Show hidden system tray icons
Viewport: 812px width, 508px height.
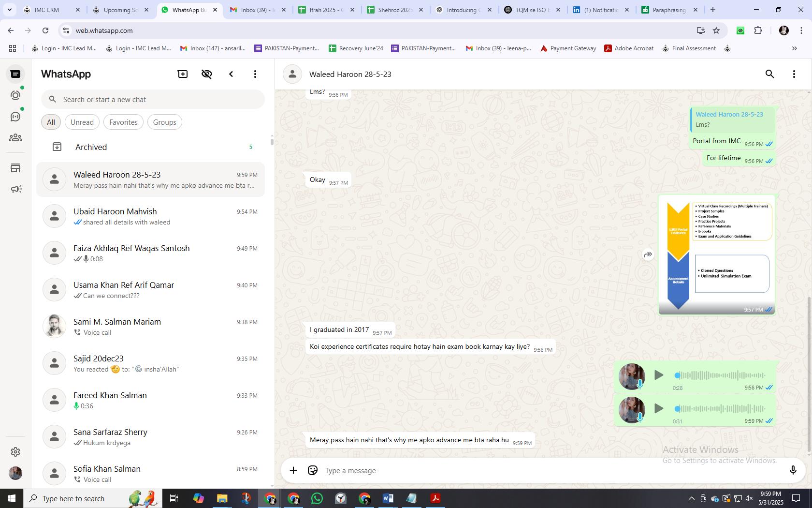(691, 498)
